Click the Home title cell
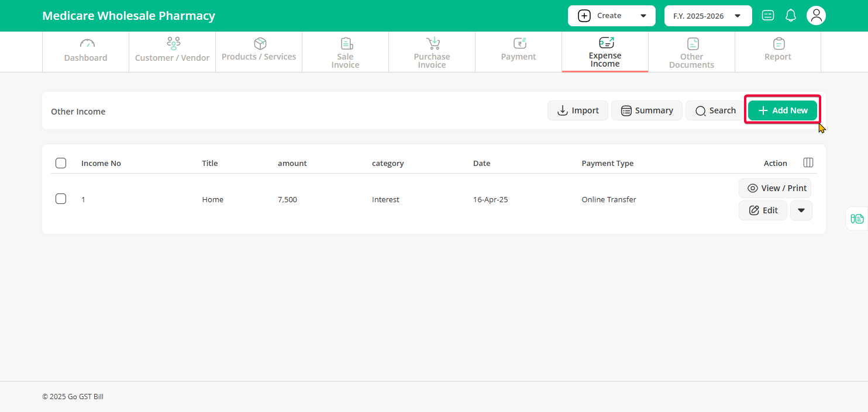Screen dimensions: 868x412 point(213,199)
